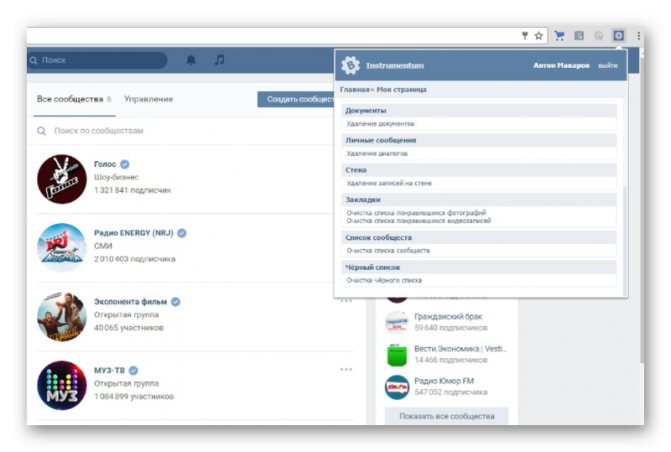
Task: Open the VK music note icon
Action: point(219,60)
